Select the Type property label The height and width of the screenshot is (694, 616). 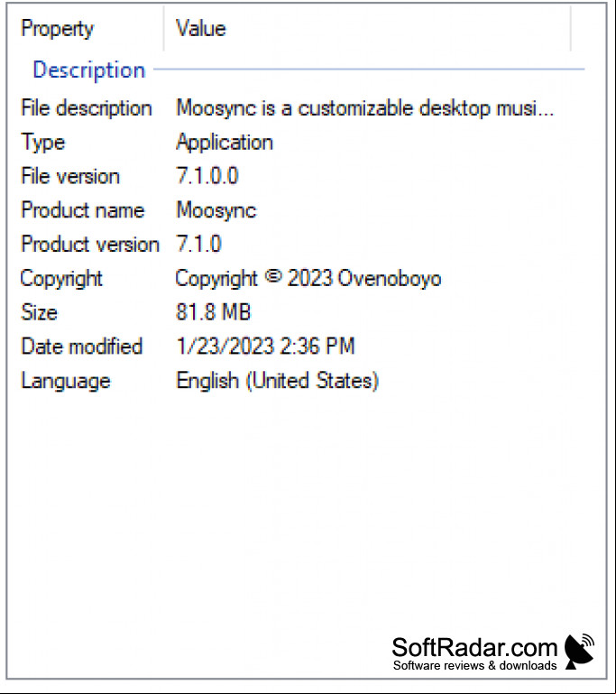(x=43, y=143)
